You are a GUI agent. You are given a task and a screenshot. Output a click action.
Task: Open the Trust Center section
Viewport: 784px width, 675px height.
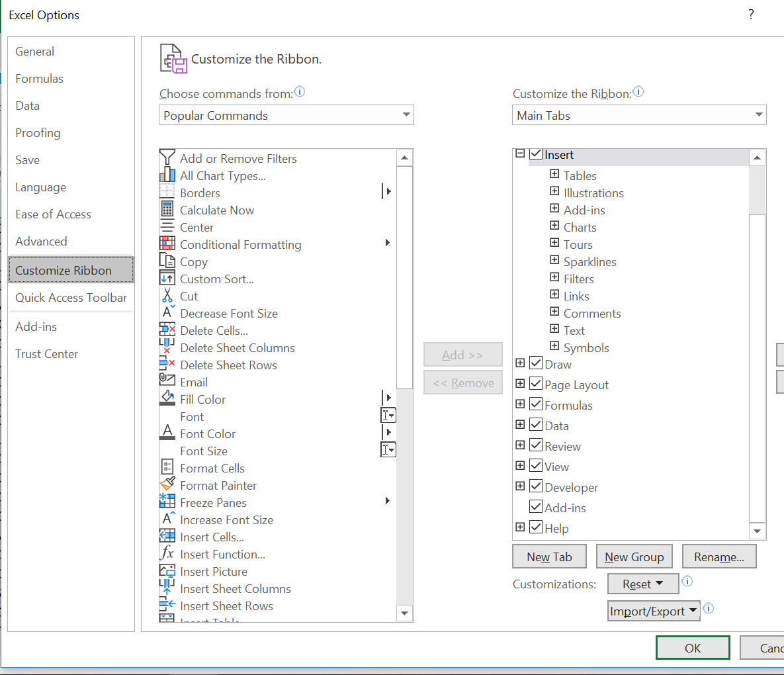click(46, 353)
